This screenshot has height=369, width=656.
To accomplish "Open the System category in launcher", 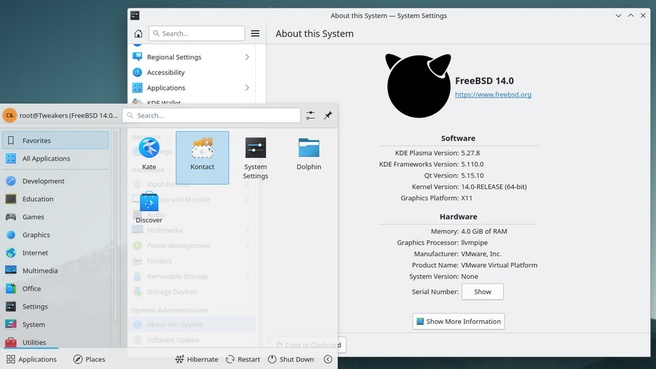I will (x=56, y=325).
